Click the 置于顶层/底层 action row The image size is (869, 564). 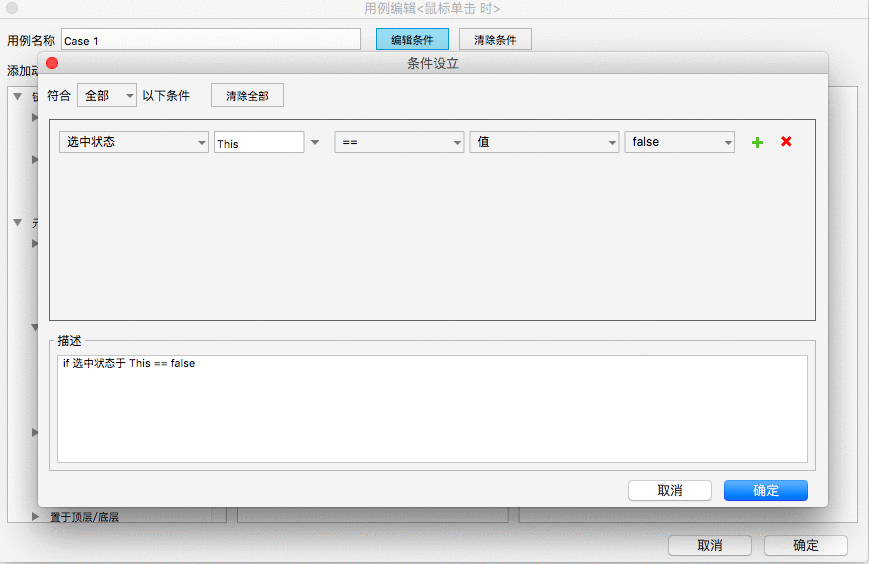tap(84, 516)
